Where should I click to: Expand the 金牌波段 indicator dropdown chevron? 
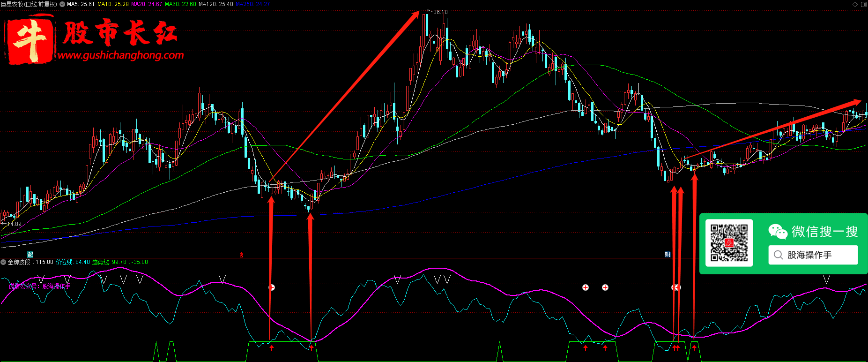[3, 262]
